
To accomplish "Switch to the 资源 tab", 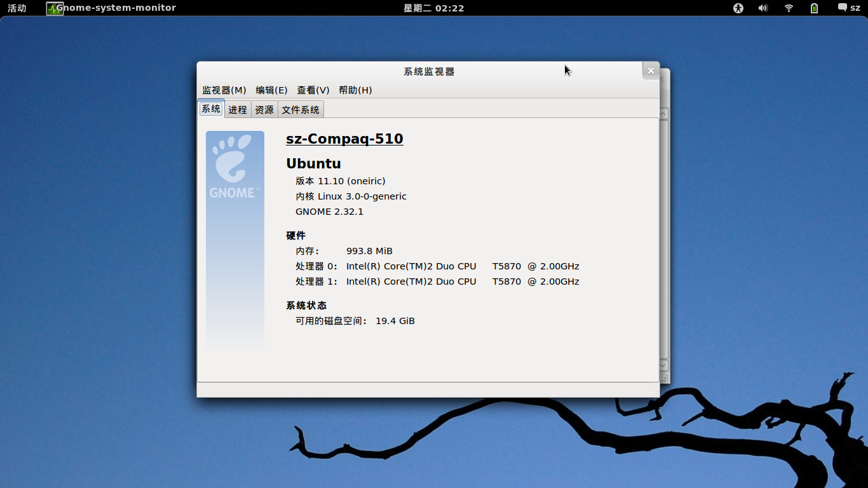I will click(264, 109).
